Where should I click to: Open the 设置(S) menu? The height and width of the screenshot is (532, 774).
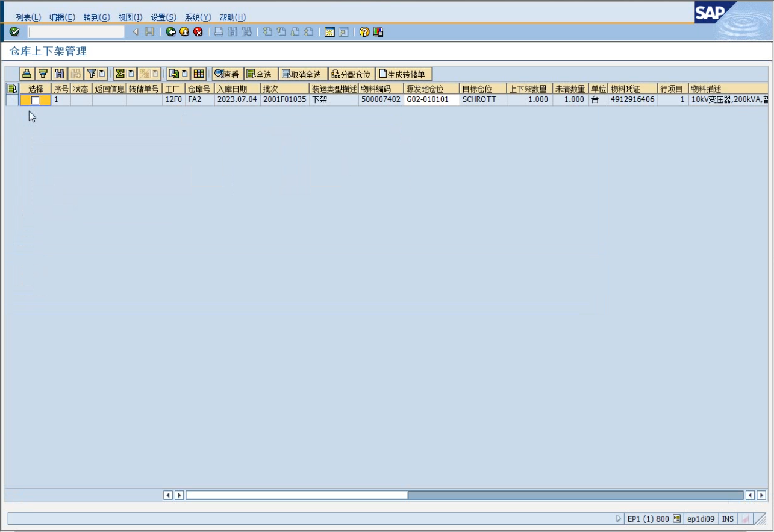(x=163, y=17)
